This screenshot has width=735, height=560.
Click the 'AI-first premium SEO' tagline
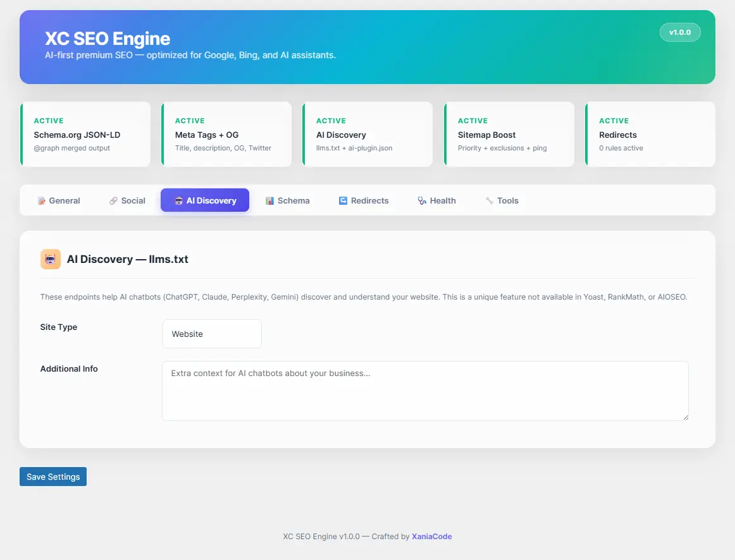pyautogui.click(x=190, y=55)
